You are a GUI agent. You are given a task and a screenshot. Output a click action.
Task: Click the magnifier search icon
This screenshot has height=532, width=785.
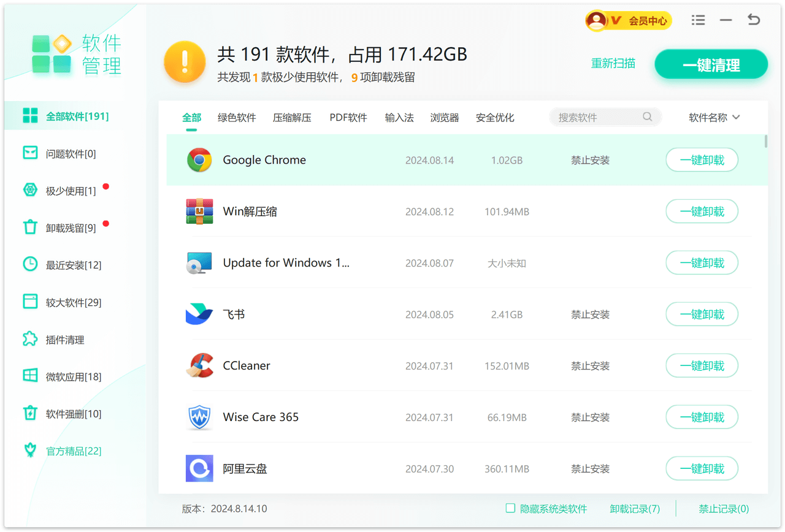click(x=647, y=117)
